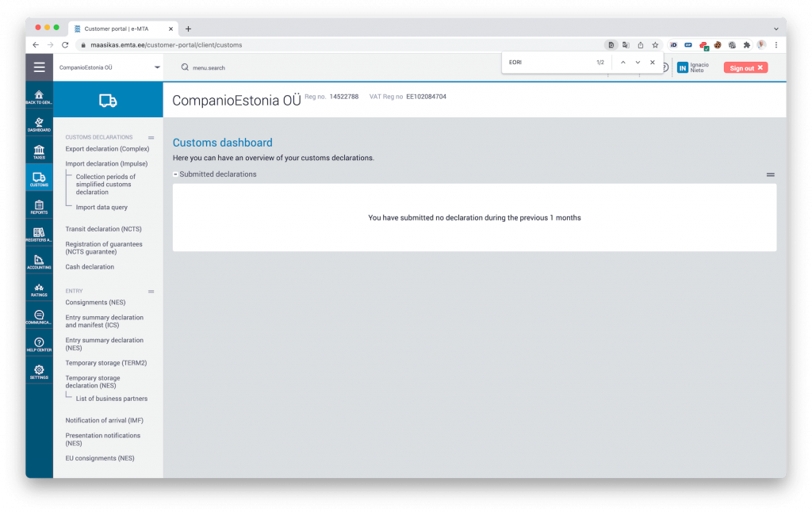
Task: Collapse the Customs Declarations menu group
Action: pos(151,138)
